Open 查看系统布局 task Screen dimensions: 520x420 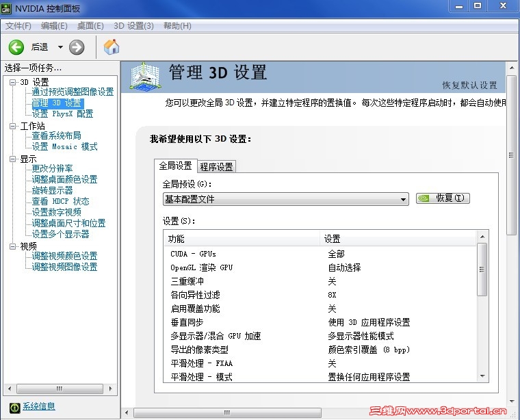pyautogui.click(x=56, y=135)
